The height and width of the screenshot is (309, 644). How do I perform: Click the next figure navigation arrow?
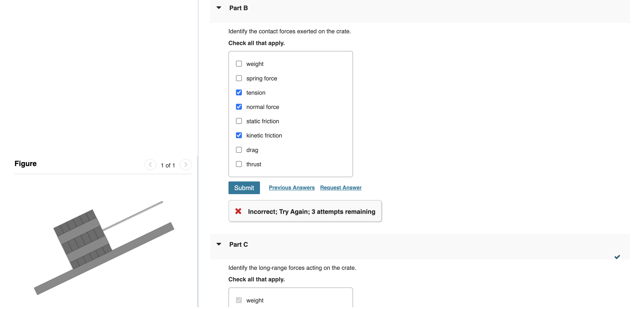tap(185, 165)
